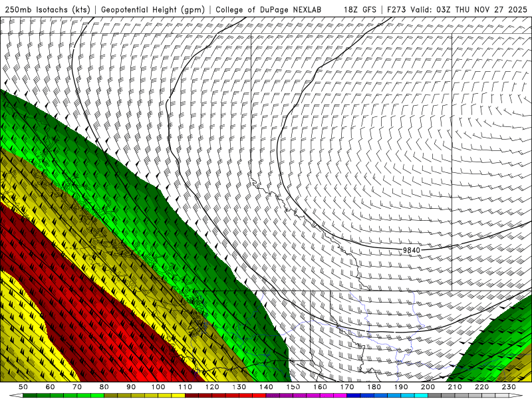This screenshot has height=399, width=532.
Task: Click the 210 value on the color scale
Action: click(455, 387)
